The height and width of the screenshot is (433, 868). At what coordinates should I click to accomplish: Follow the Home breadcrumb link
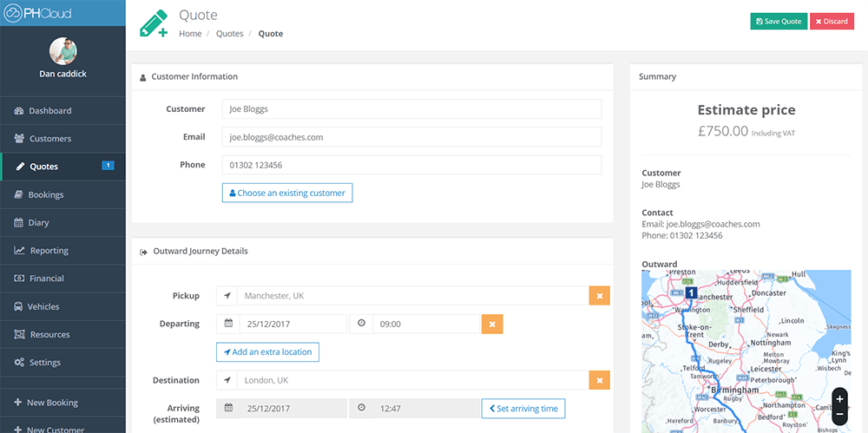[x=190, y=33]
